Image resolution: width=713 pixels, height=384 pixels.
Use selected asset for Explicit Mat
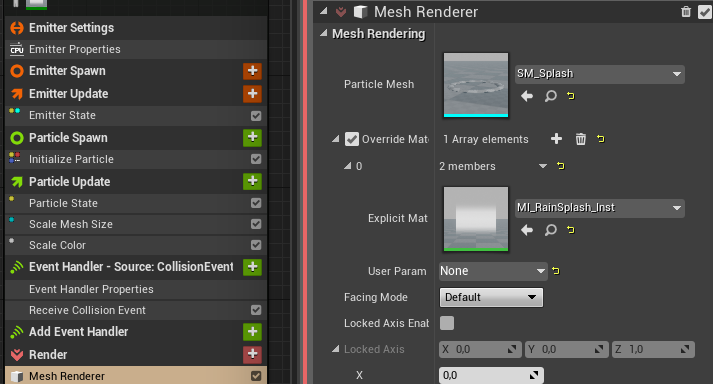point(527,230)
